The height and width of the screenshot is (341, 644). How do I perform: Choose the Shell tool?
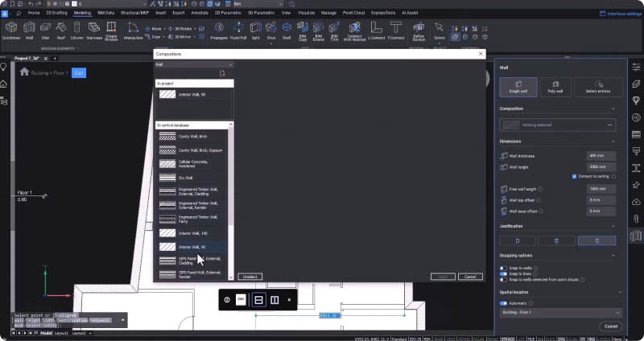(287, 31)
